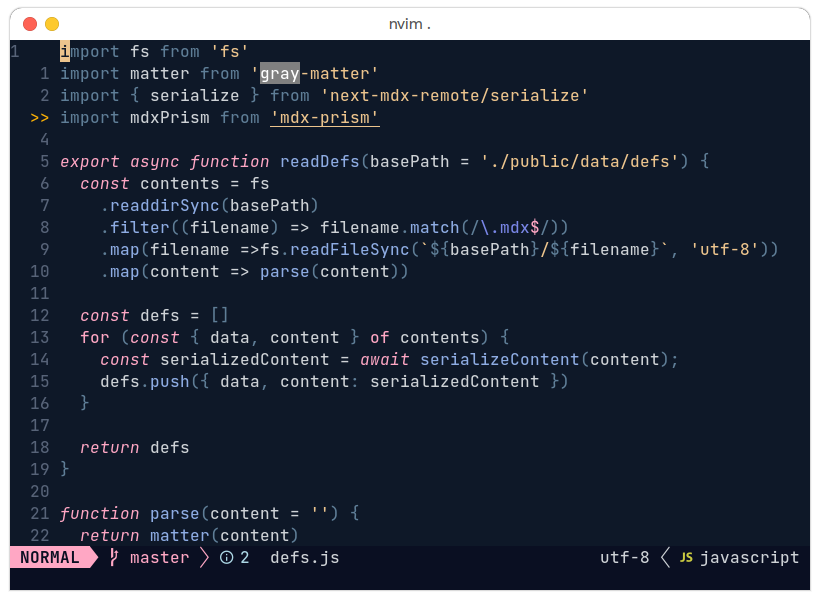Click 'next-mdx-remote/serialize' import path
The image size is (820, 600).
(454, 96)
